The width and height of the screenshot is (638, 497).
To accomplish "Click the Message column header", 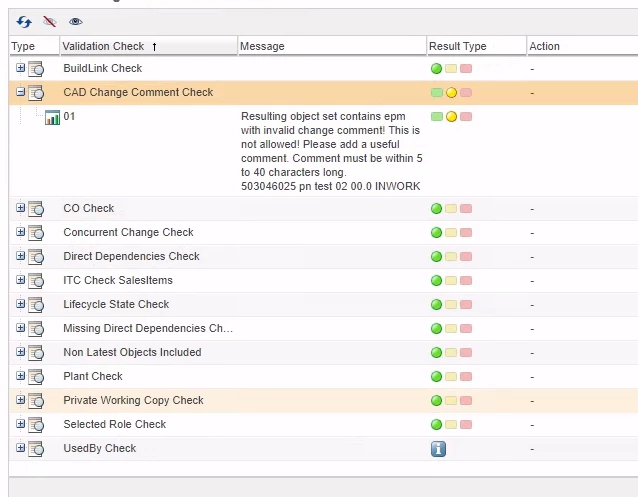I will 332,46.
